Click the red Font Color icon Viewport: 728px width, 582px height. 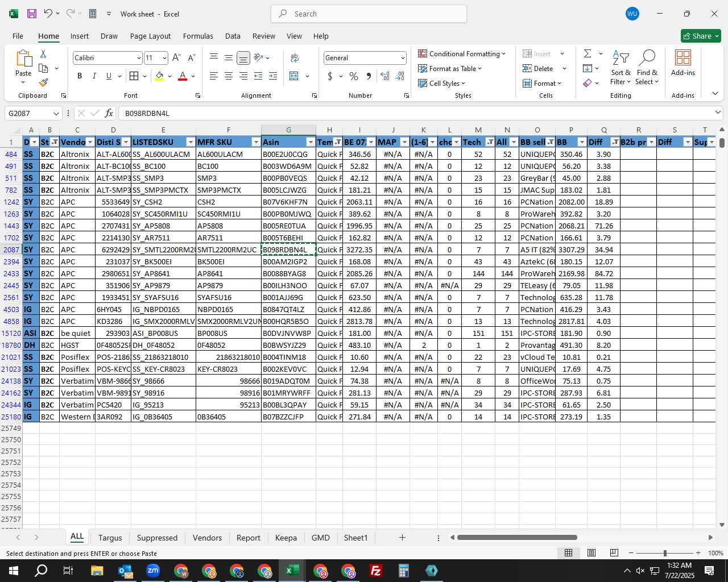(x=183, y=76)
